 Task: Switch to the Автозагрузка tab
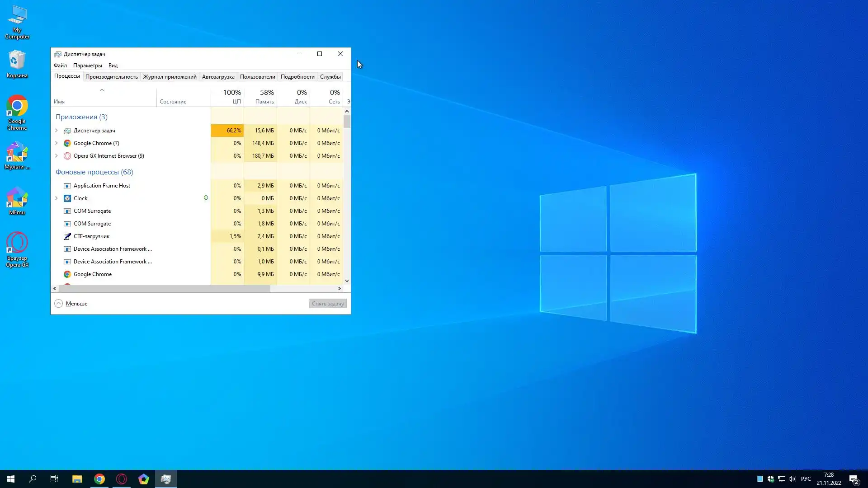[x=218, y=77]
